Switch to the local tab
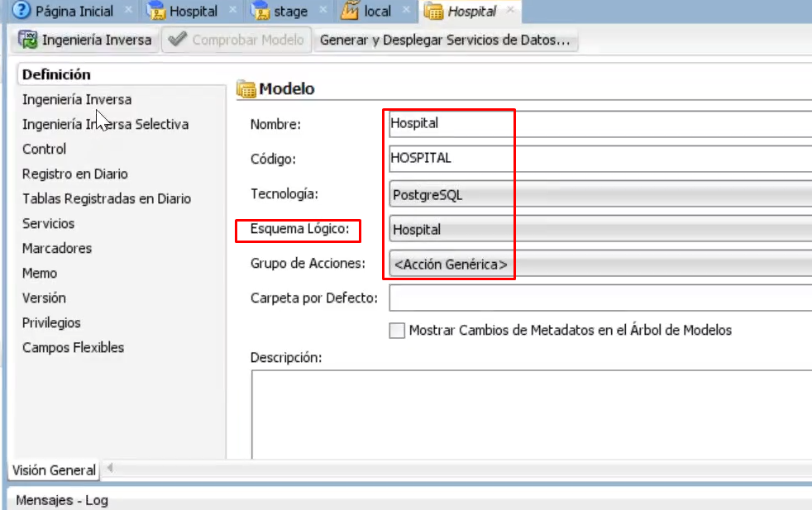812x510 pixels. pos(377,11)
